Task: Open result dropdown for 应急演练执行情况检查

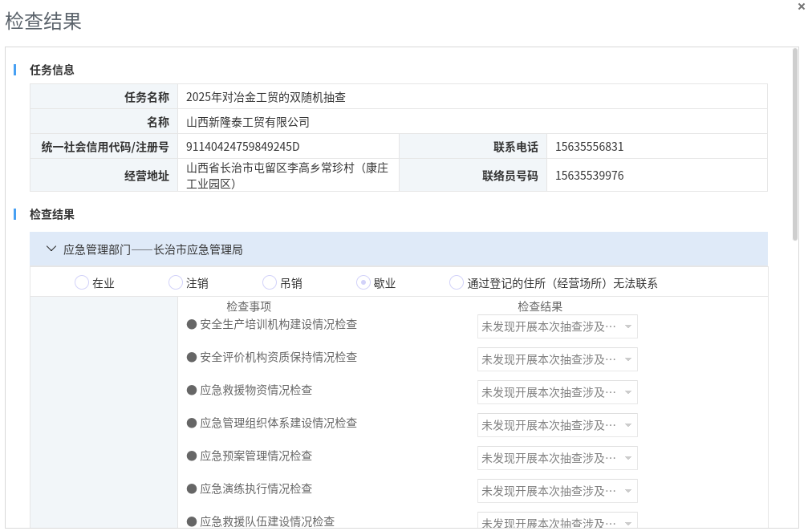Action: click(x=557, y=491)
